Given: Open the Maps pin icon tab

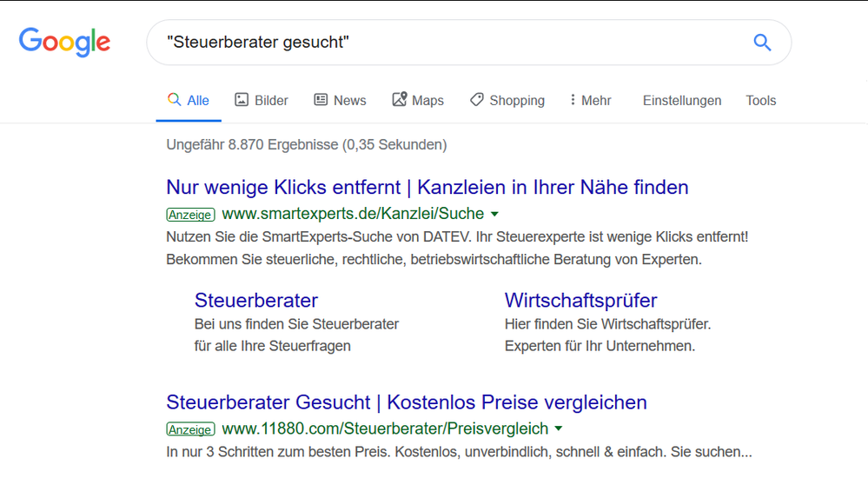Looking at the screenshot, I should (x=400, y=99).
